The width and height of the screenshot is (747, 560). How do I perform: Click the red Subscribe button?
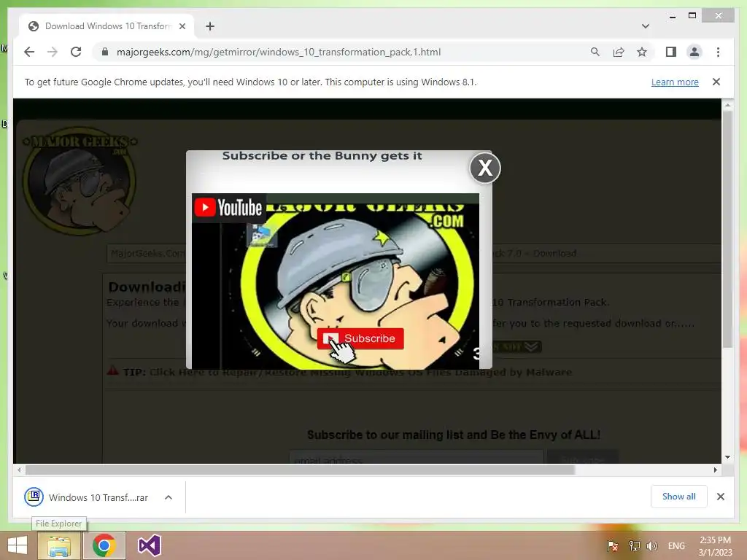click(360, 338)
